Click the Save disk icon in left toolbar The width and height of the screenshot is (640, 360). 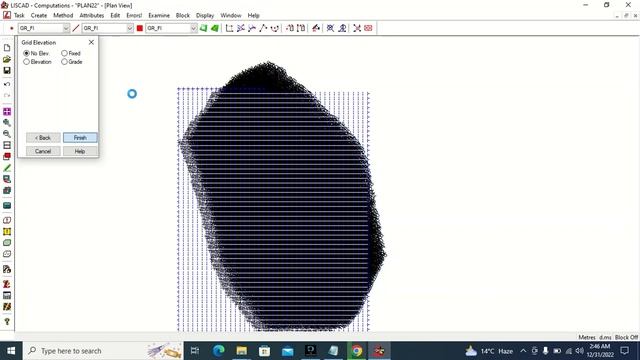(x=7, y=71)
